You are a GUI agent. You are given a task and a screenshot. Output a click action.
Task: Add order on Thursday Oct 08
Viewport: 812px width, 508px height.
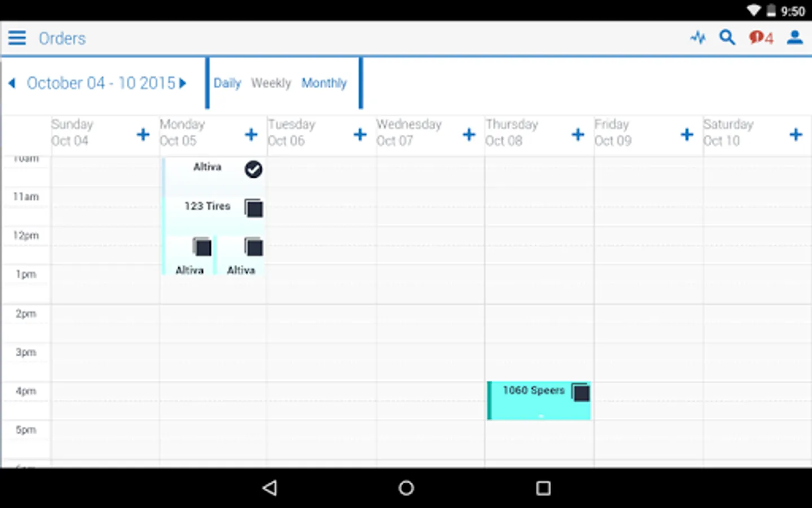coord(577,134)
